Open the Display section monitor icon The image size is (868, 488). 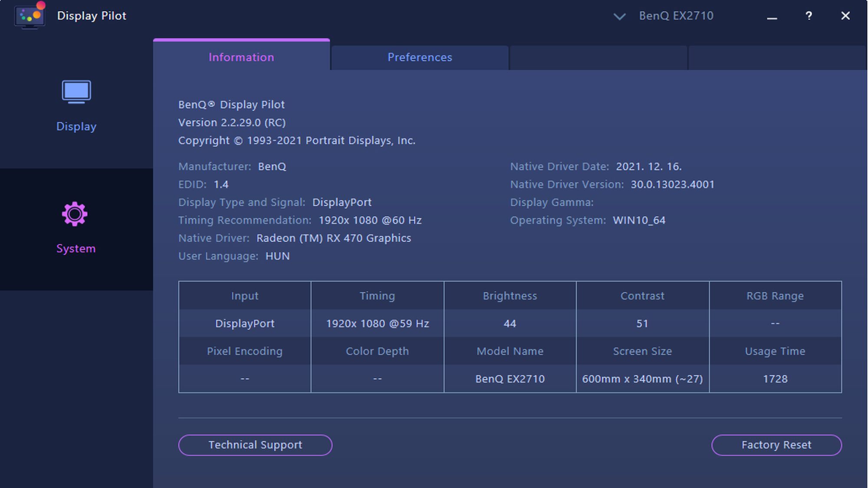point(76,92)
